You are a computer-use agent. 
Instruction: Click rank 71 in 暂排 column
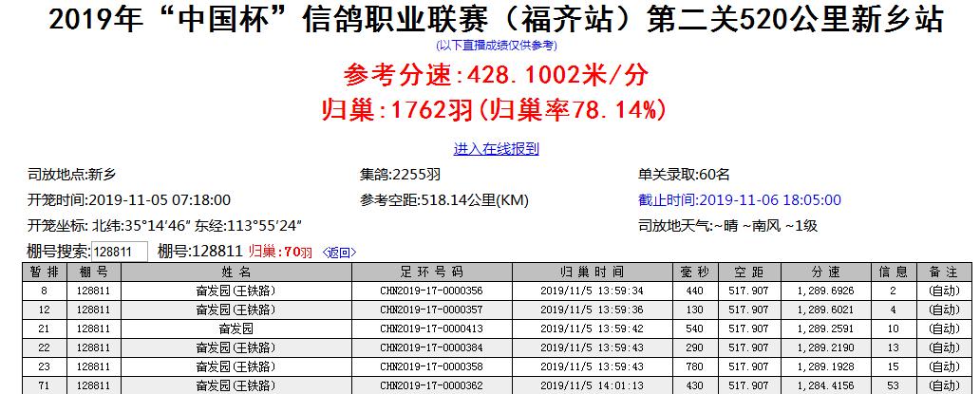pyautogui.click(x=44, y=385)
